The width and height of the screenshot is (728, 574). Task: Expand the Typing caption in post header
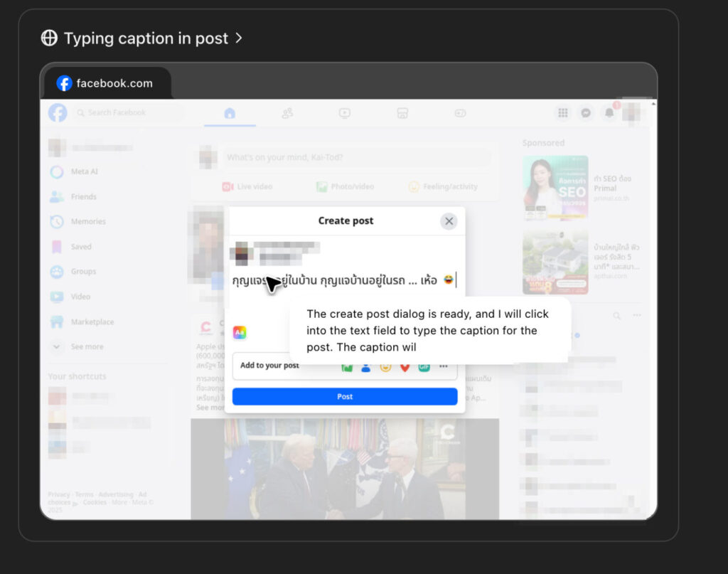[x=141, y=38]
